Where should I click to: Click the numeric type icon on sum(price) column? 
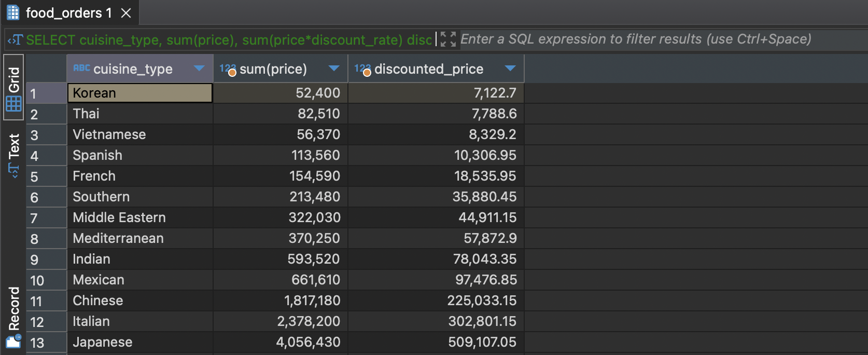click(x=228, y=69)
